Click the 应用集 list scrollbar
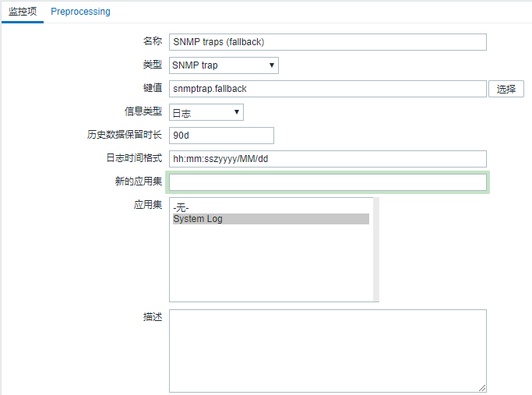This screenshot has height=395, width=532. [376, 250]
